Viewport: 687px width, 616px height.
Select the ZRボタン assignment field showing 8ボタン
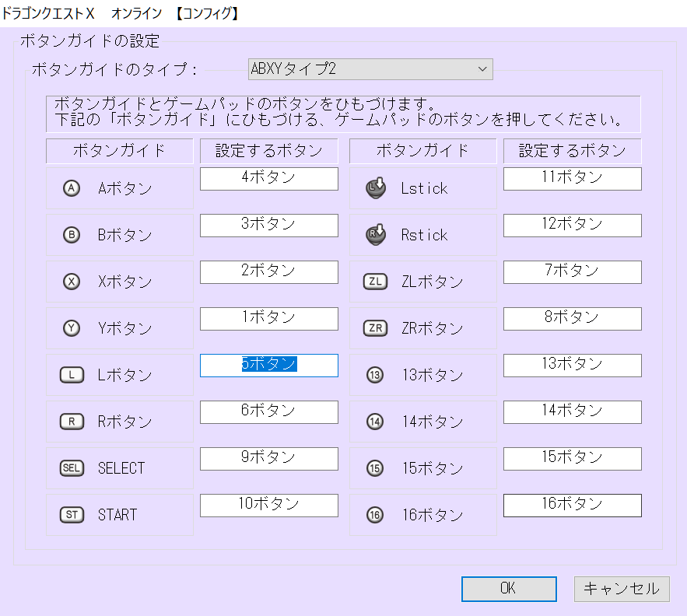pyautogui.click(x=572, y=319)
